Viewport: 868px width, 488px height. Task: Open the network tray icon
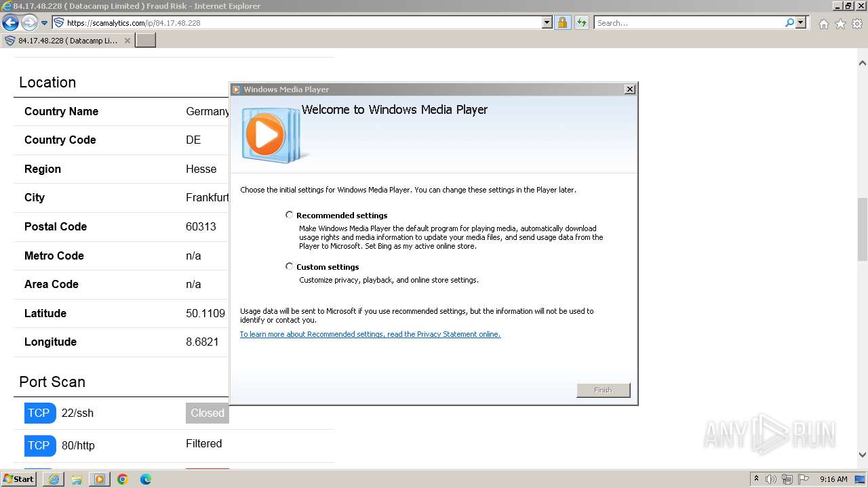(787, 479)
